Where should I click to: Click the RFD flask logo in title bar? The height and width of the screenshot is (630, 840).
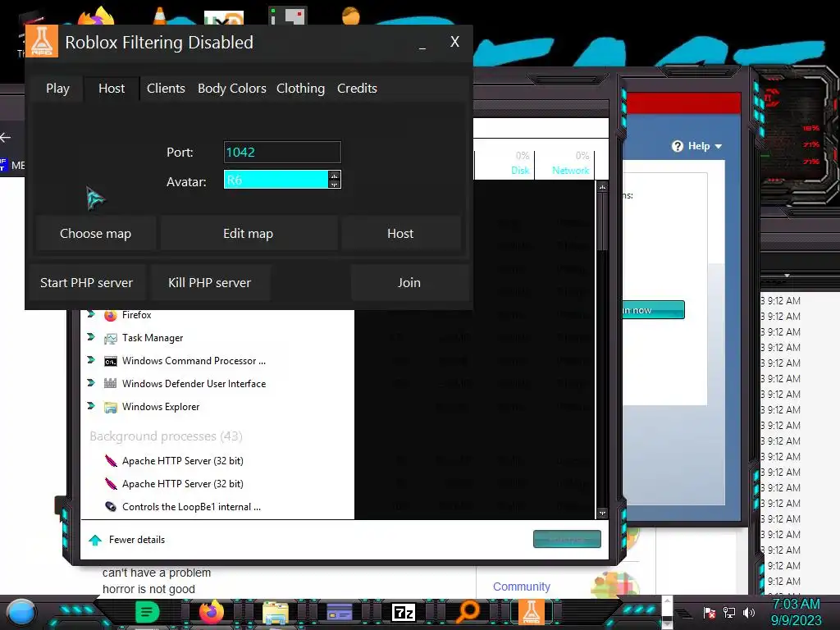[x=41, y=41]
